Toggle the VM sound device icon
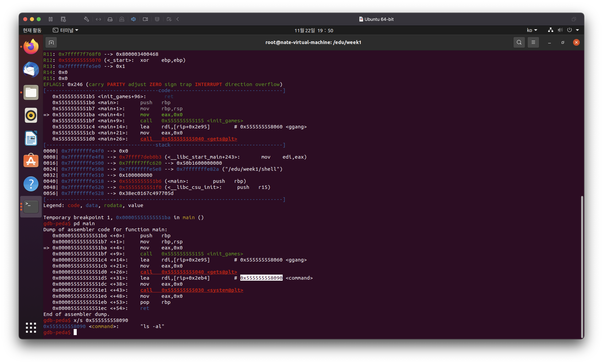Viewport: 603px width, 364px height. (133, 19)
